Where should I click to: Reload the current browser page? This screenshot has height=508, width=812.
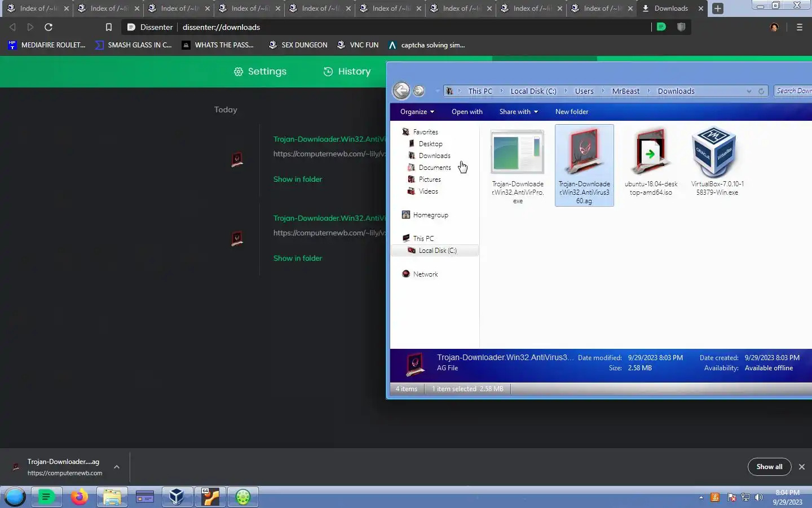[x=48, y=27]
